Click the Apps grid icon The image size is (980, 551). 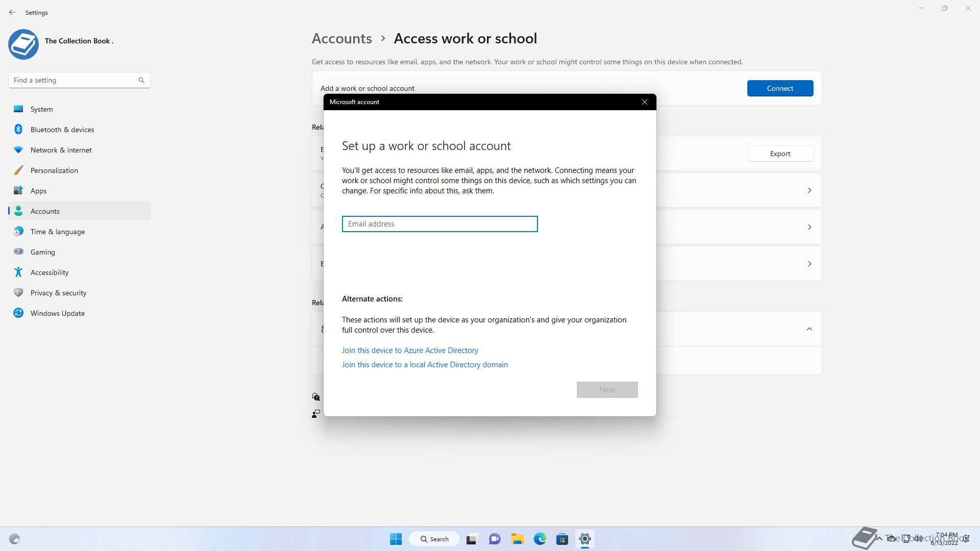pos(18,190)
